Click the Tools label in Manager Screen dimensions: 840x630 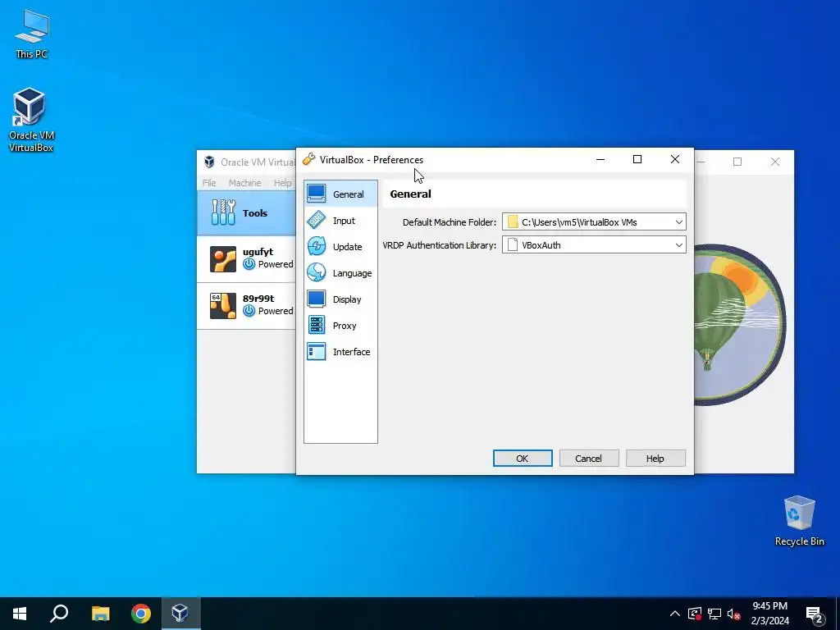pos(254,213)
